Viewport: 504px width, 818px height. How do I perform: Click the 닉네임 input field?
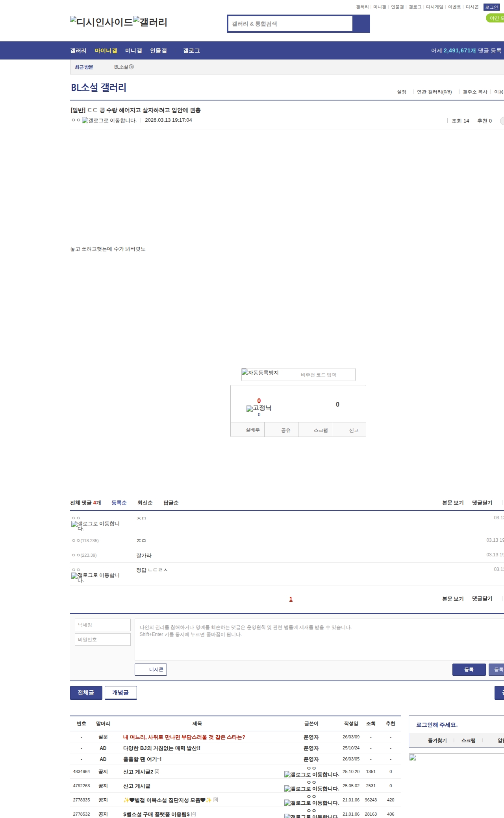pyautogui.click(x=103, y=625)
